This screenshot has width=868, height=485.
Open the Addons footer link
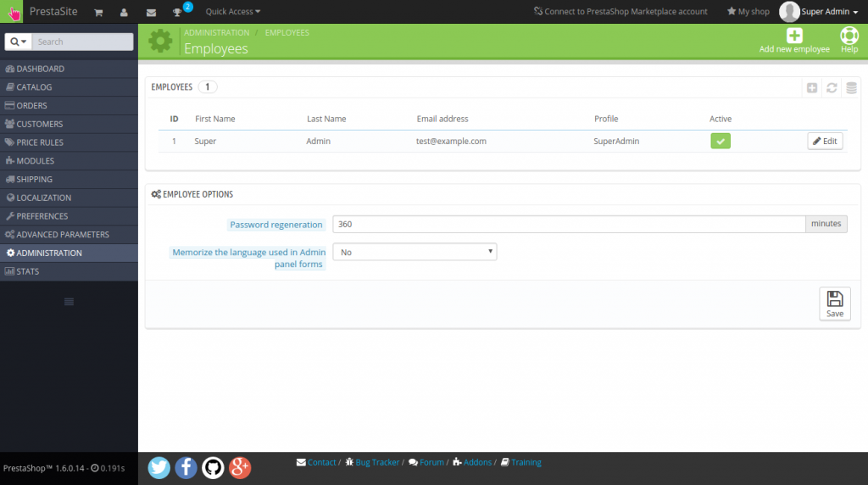(477, 462)
